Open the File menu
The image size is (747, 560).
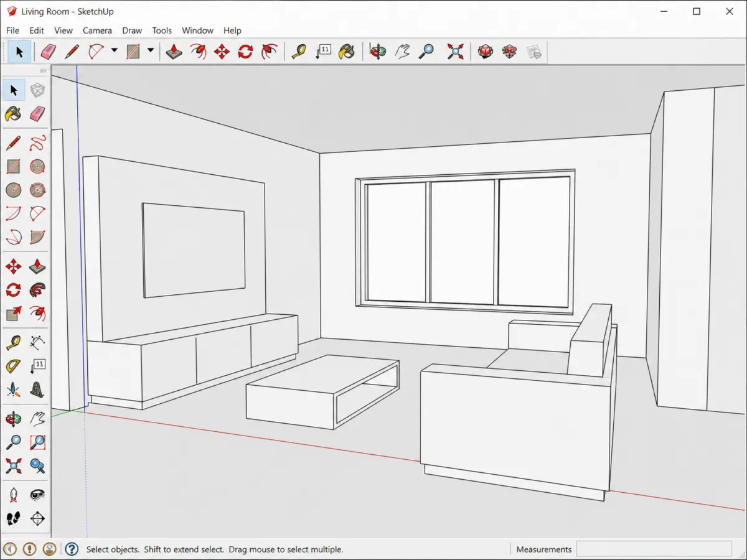coord(12,30)
